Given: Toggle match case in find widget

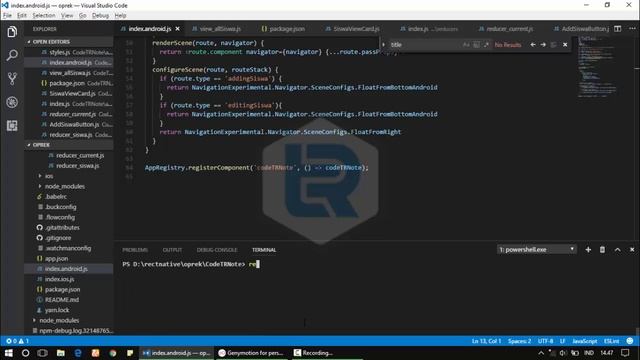Looking at the screenshot, I should point(466,44).
